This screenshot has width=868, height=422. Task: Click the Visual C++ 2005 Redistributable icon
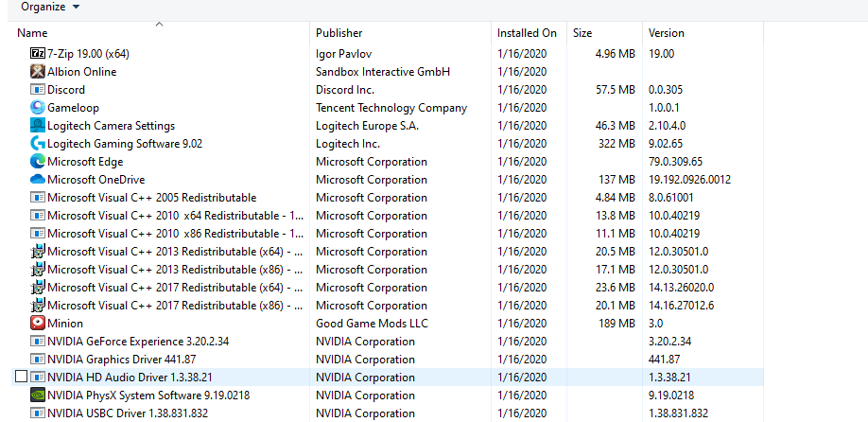point(37,198)
